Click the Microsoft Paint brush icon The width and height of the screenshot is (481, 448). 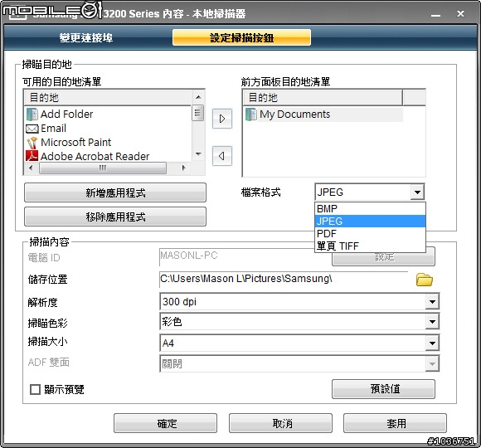(32, 143)
